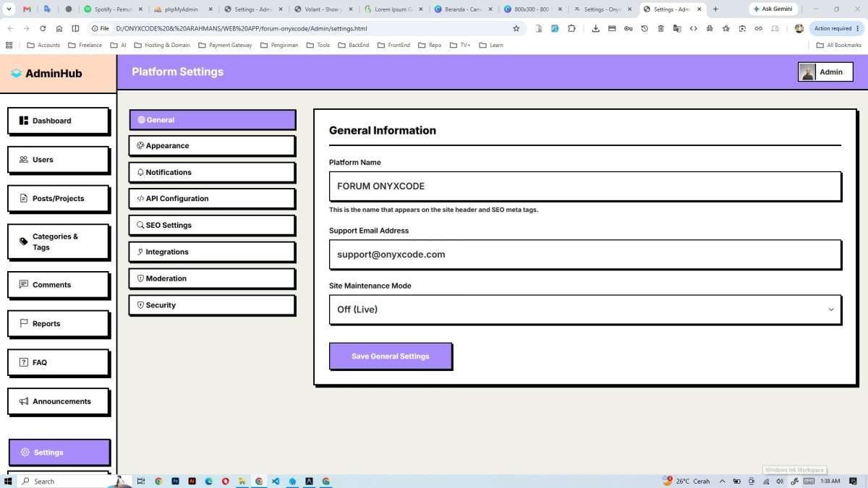This screenshot has height=488, width=868.
Task: Open Posts/Projects in the sidebar
Action: coord(58,198)
